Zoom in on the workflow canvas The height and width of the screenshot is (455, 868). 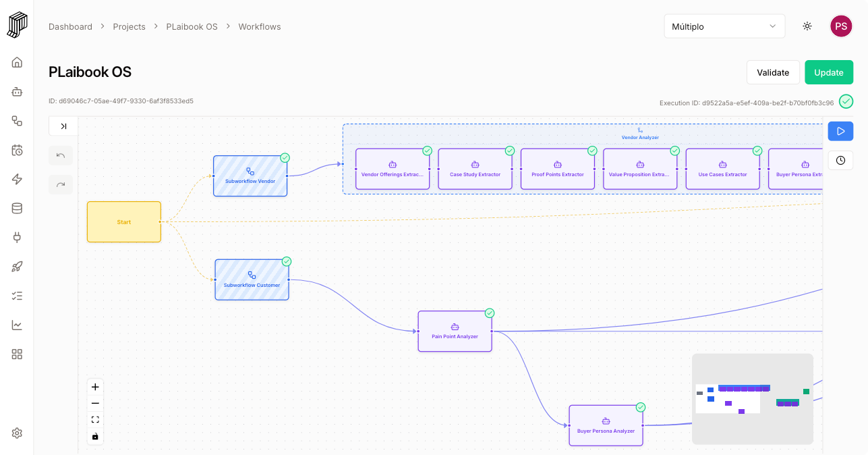[x=95, y=387]
